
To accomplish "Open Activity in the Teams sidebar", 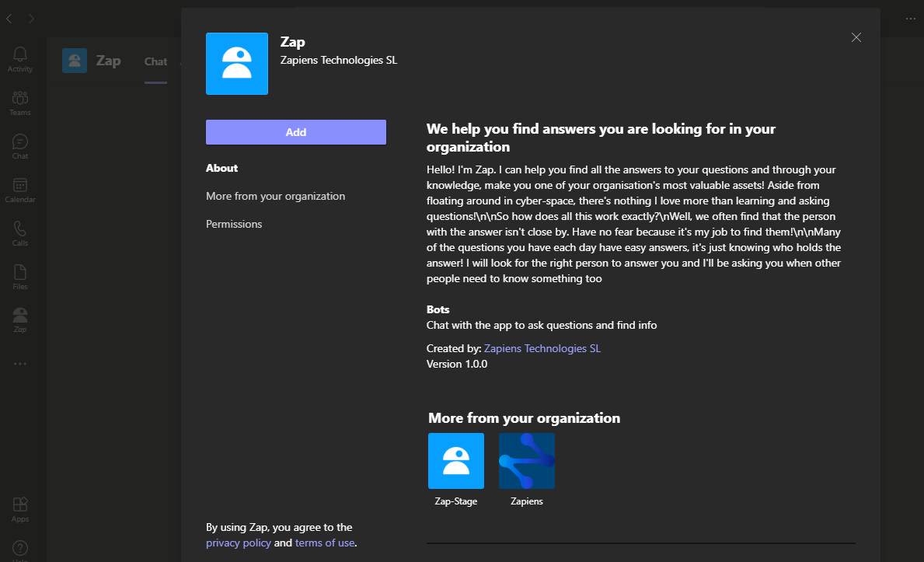I will [x=20, y=60].
